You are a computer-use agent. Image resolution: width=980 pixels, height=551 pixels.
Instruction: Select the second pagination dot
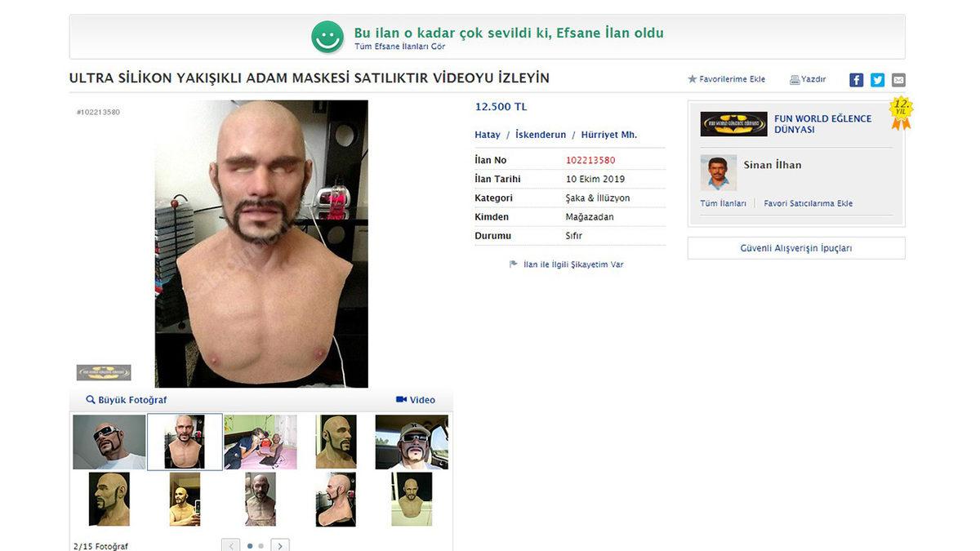click(261, 545)
